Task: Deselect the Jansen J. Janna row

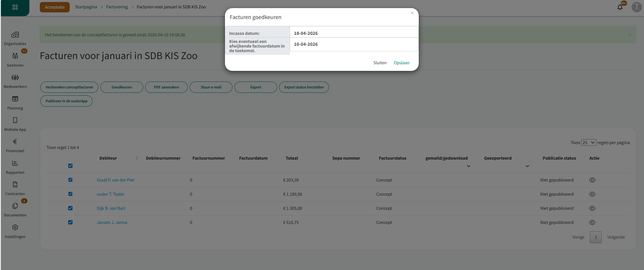Action: coord(70,222)
